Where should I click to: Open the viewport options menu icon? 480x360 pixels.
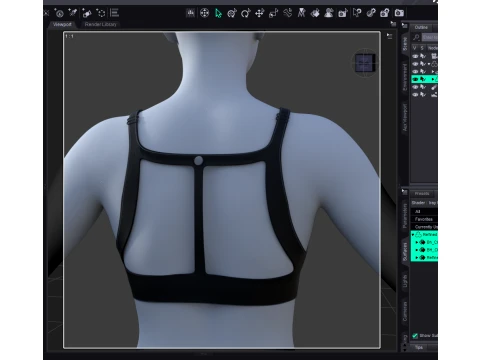click(389, 36)
